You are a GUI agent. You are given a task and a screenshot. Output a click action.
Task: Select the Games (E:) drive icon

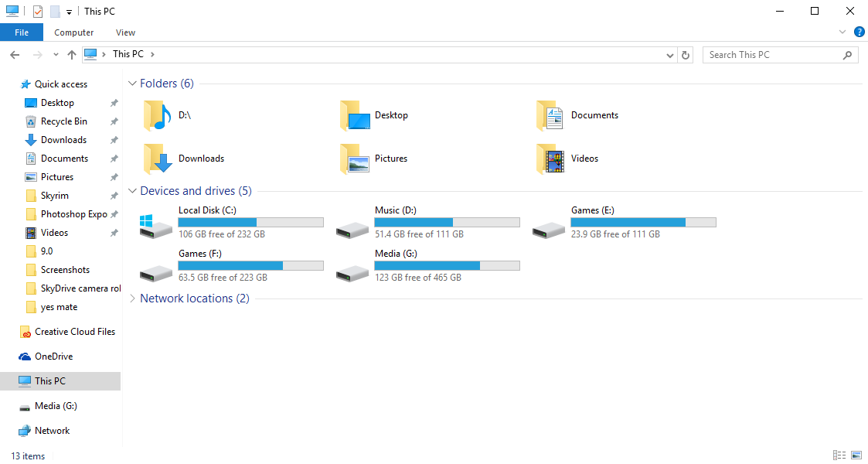pos(549,229)
